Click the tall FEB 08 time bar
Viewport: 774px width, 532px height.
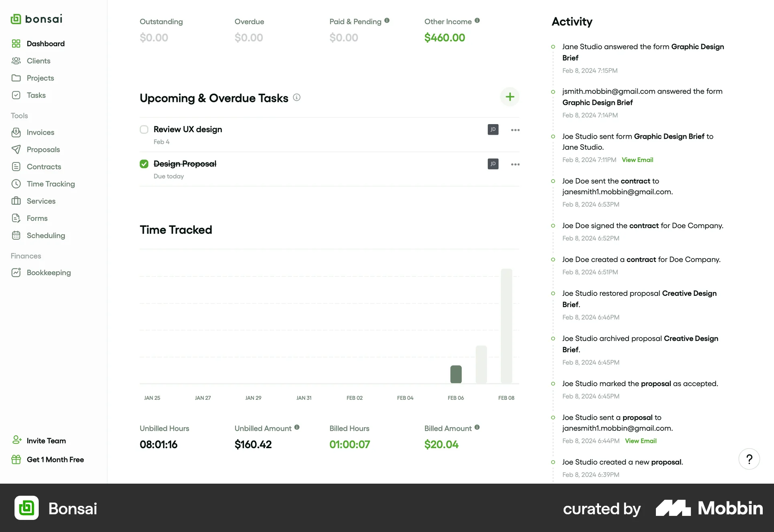pyautogui.click(x=506, y=326)
